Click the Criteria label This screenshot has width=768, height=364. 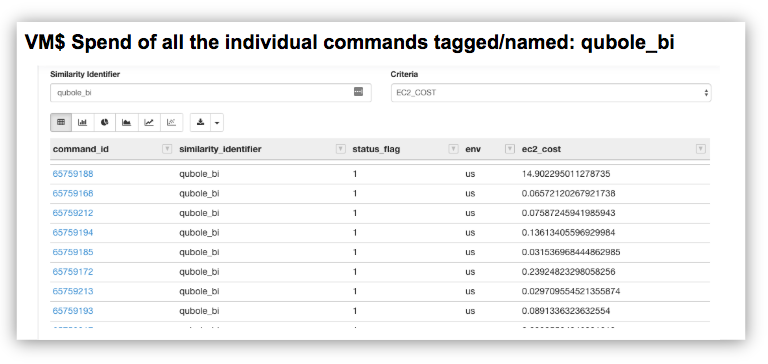tap(404, 74)
